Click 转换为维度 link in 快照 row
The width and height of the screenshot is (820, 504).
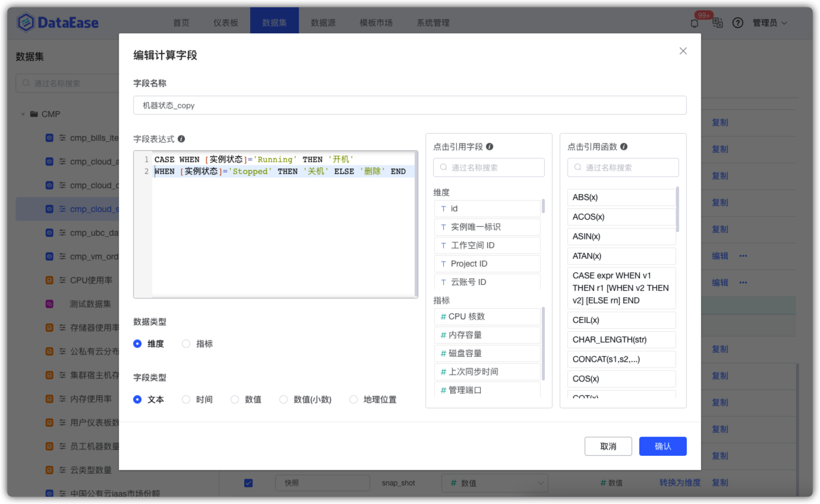(x=680, y=483)
